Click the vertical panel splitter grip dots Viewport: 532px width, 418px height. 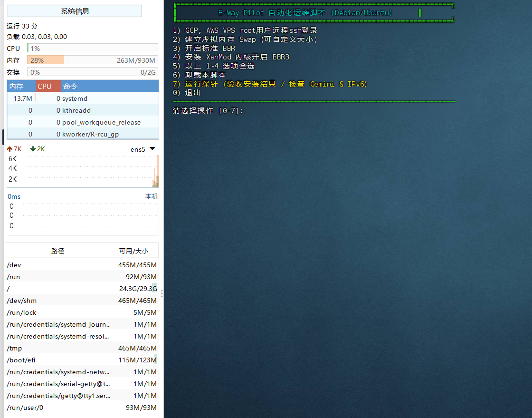point(161,293)
